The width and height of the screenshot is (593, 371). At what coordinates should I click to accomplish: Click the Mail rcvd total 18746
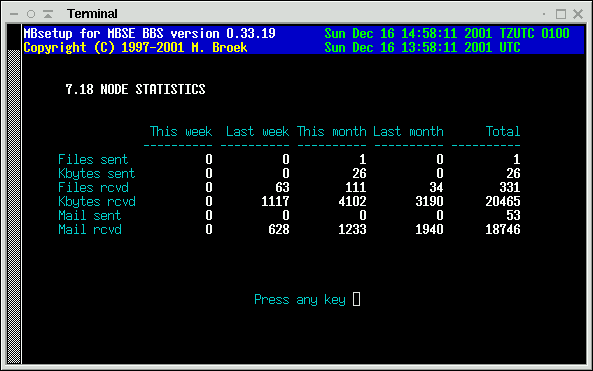[x=503, y=229]
